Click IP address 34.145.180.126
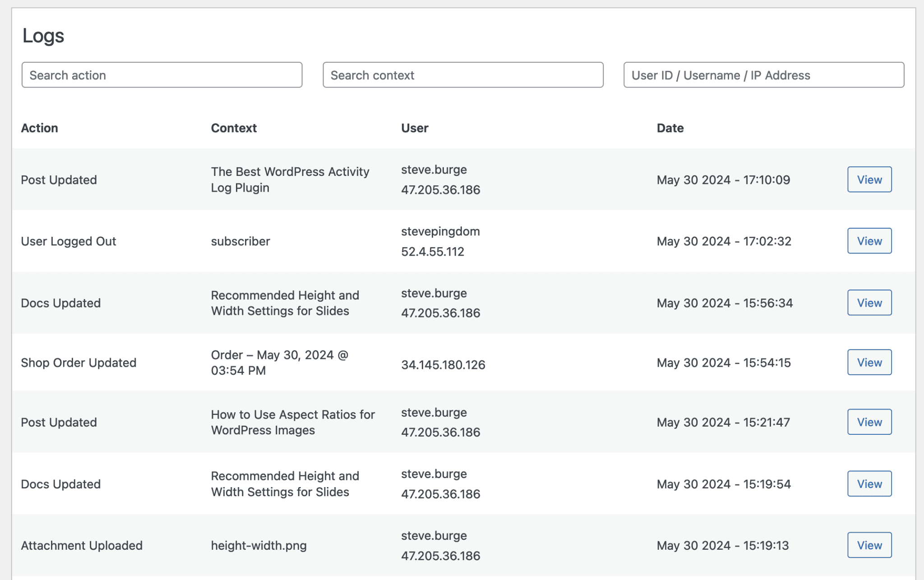The height and width of the screenshot is (580, 924). 444,365
